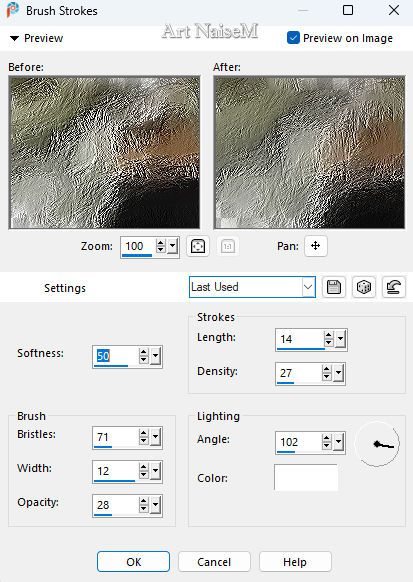Click the fit to window zoom icon

point(198,246)
